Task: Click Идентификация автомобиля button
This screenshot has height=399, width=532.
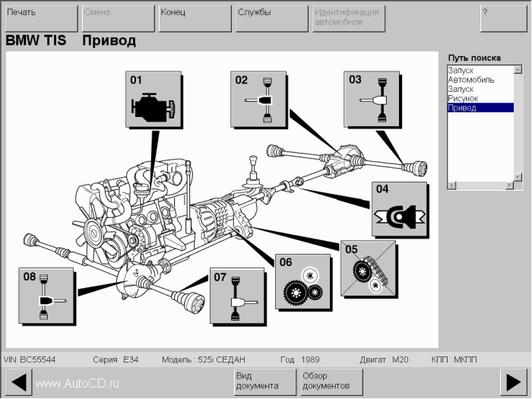Action: (x=349, y=19)
